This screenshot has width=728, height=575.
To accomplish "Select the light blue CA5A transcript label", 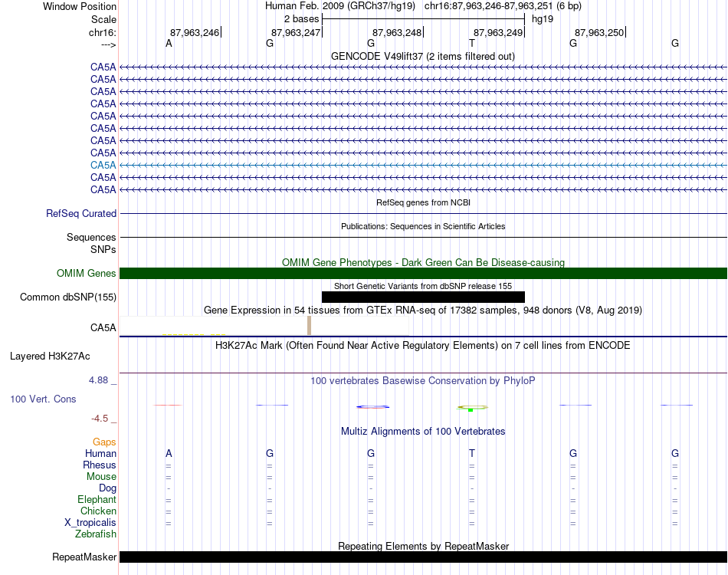I will pyautogui.click(x=103, y=165).
